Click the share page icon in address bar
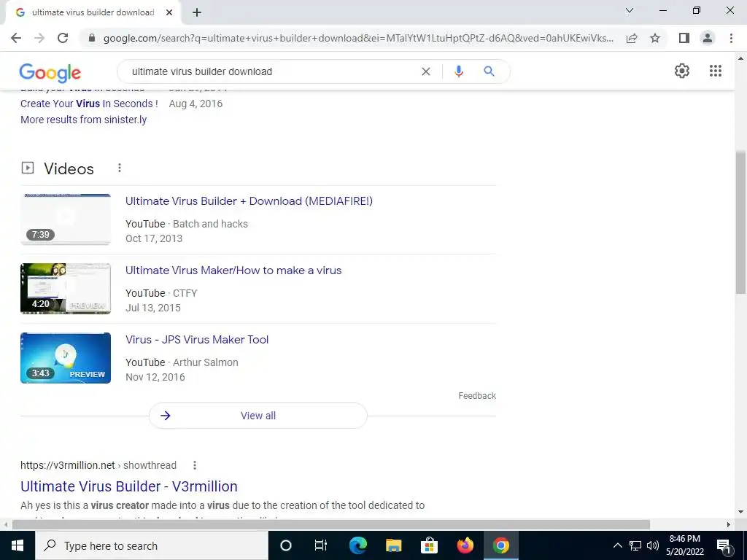The width and height of the screenshot is (747, 560). click(632, 38)
